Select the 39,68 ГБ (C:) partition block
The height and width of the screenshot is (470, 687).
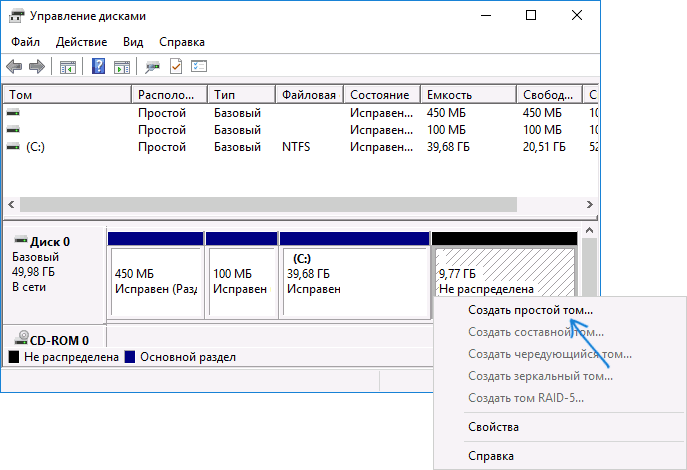click(354, 280)
